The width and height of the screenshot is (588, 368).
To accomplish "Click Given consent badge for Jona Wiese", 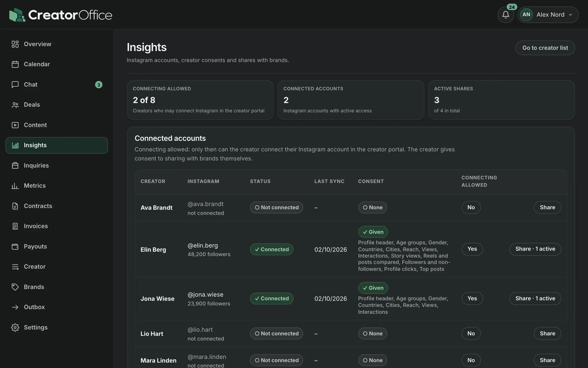I will tap(373, 288).
